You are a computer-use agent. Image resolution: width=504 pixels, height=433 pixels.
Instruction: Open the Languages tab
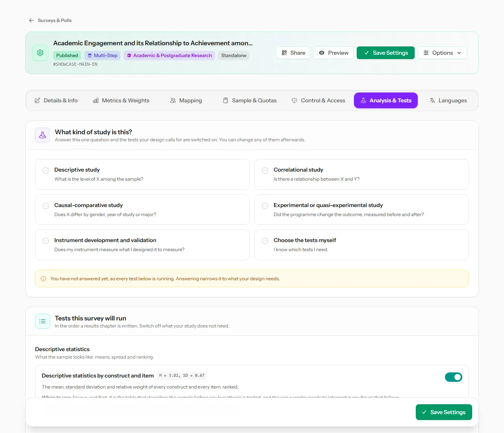click(448, 100)
